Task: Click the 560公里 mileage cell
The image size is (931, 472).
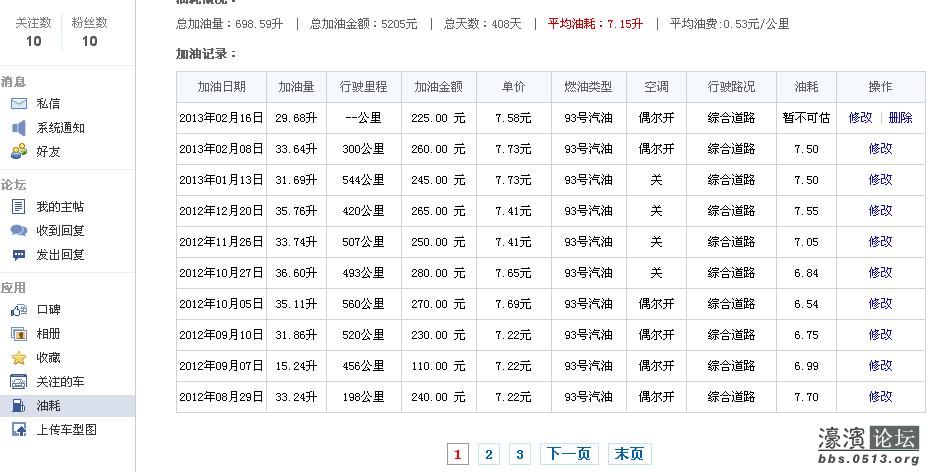Action: pos(363,303)
